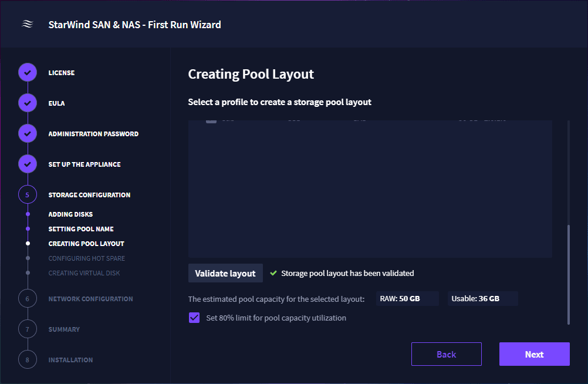Click 'The estimated pool capacity for the selected layout' text
This screenshot has width=588, height=384.
tap(276, 299)
